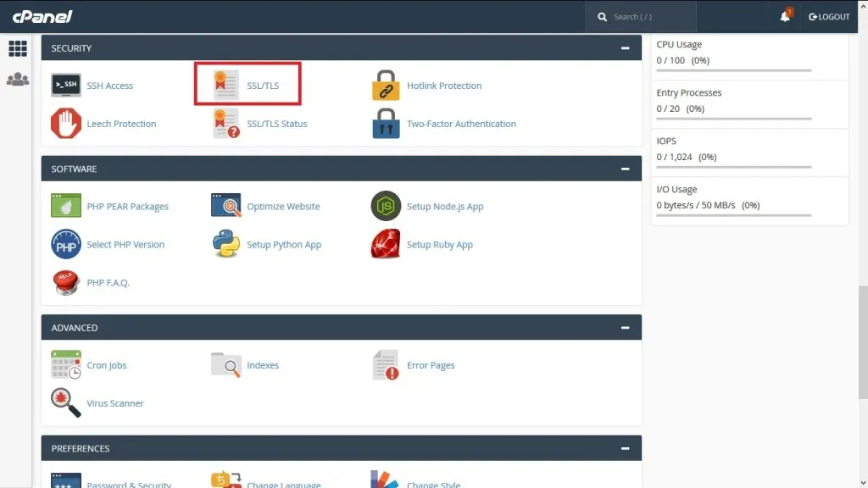Open the Setup Python App icon

coord(225,244)
